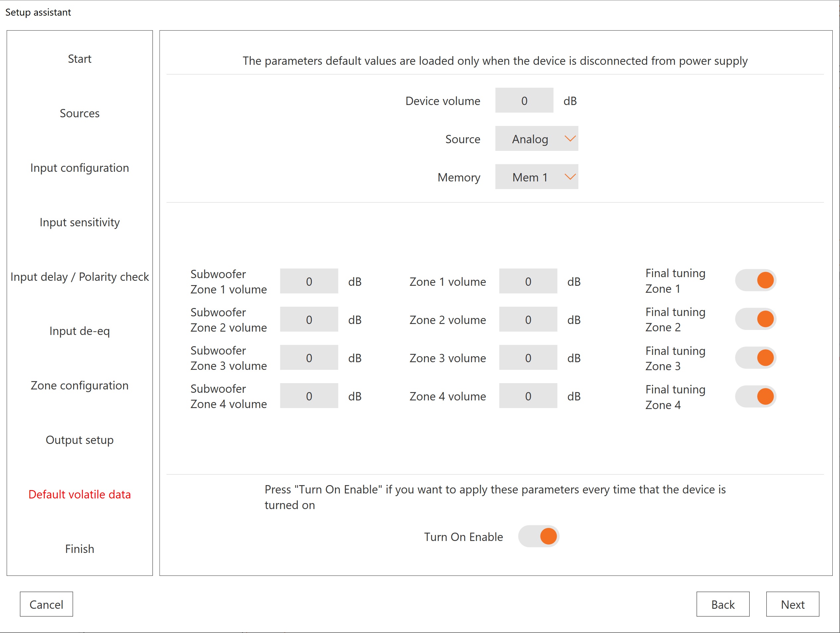Go to Sources step in sidebar
Viewport: 840px width, 633px height.
point(79,113)
